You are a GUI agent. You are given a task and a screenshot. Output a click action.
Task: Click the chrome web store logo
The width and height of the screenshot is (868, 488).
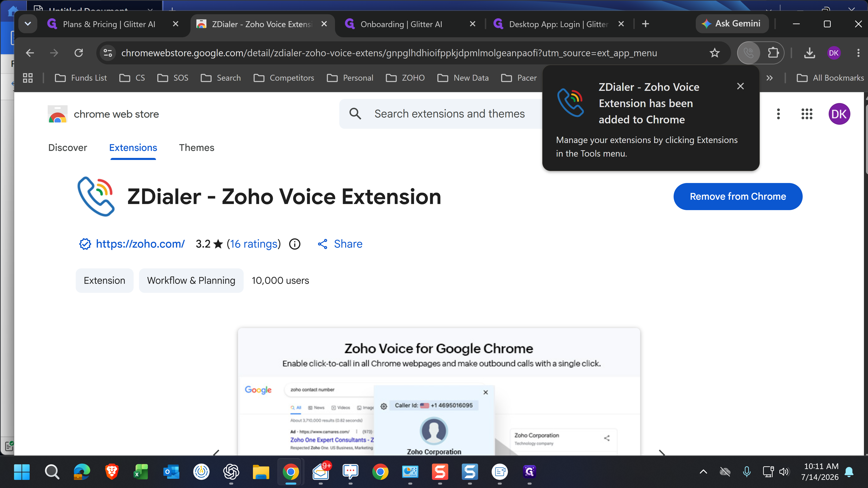click(103, 114)
